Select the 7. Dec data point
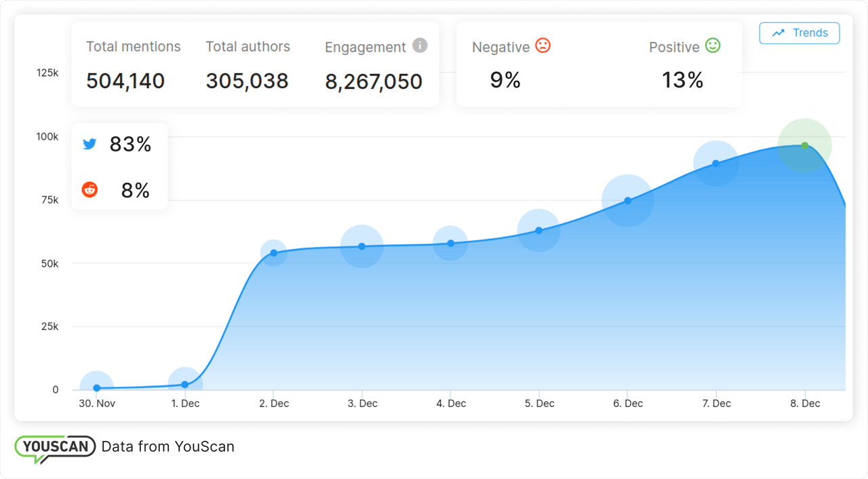 pyautogui.click(x=716, y=164)
